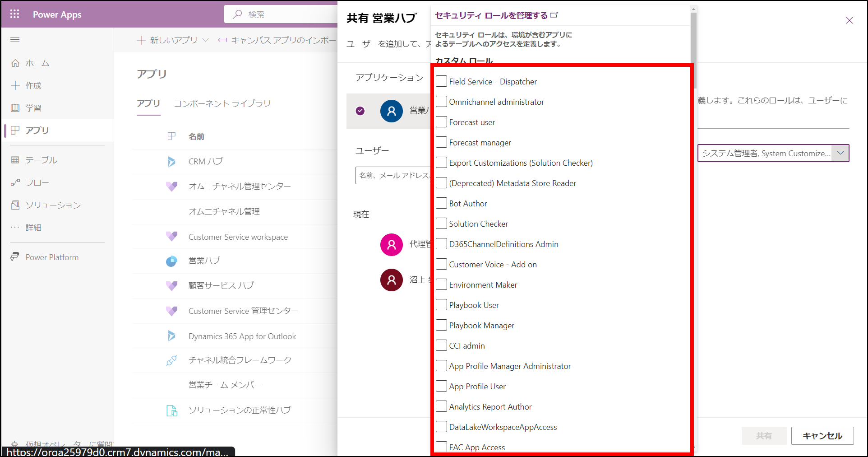The width and height of the screenshot is (868, 457).
Task: Click the flow icon beside フロー
Action: pos(15,182)
